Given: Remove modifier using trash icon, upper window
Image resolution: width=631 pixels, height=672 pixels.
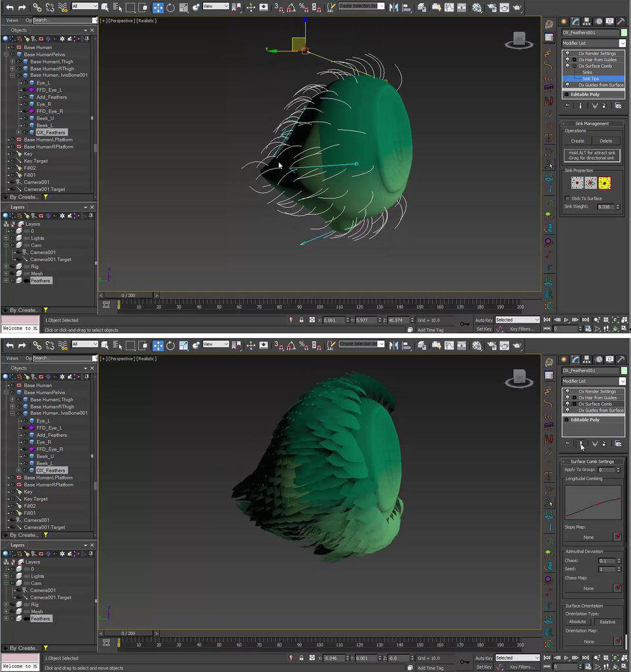Looking at the screenshot, I should coord(604,105).
